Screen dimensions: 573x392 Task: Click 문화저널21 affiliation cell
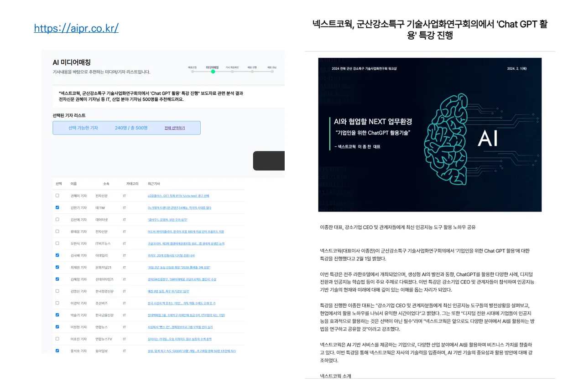click(103, 267)
